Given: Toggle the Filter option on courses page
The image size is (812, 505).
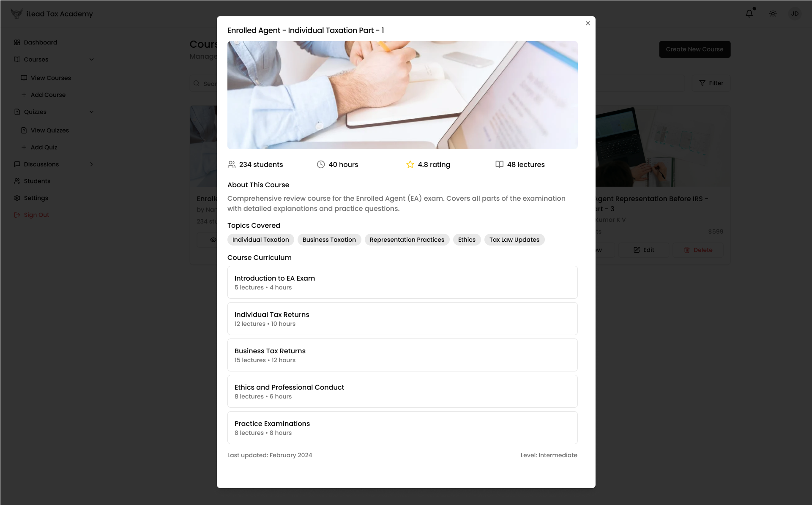Looking at the screenshot, I should pos(711,82).
